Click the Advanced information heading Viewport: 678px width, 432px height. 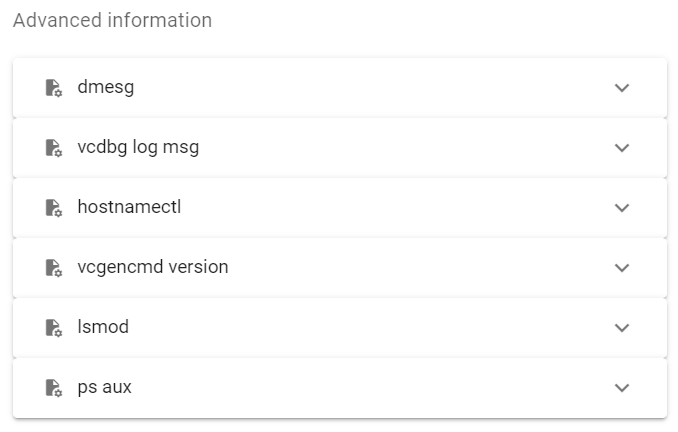[x=112, y=20]
